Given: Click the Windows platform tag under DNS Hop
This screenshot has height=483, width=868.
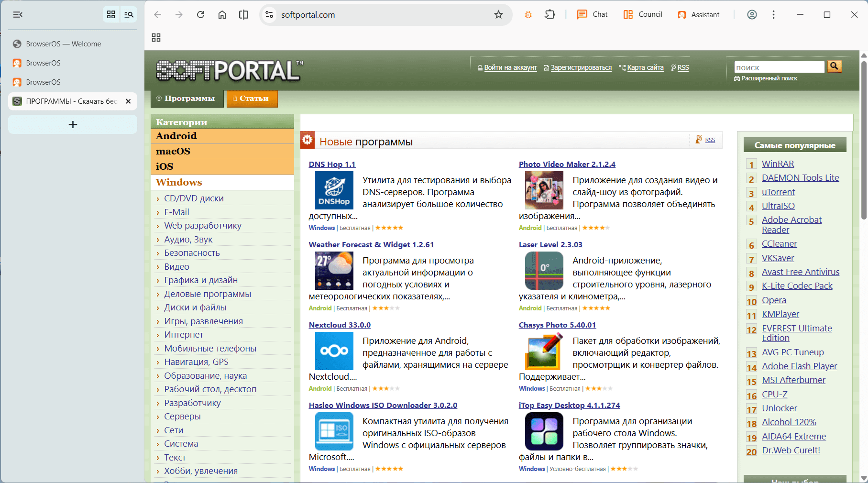Looking at the screenshot, I should coord(321,228).
